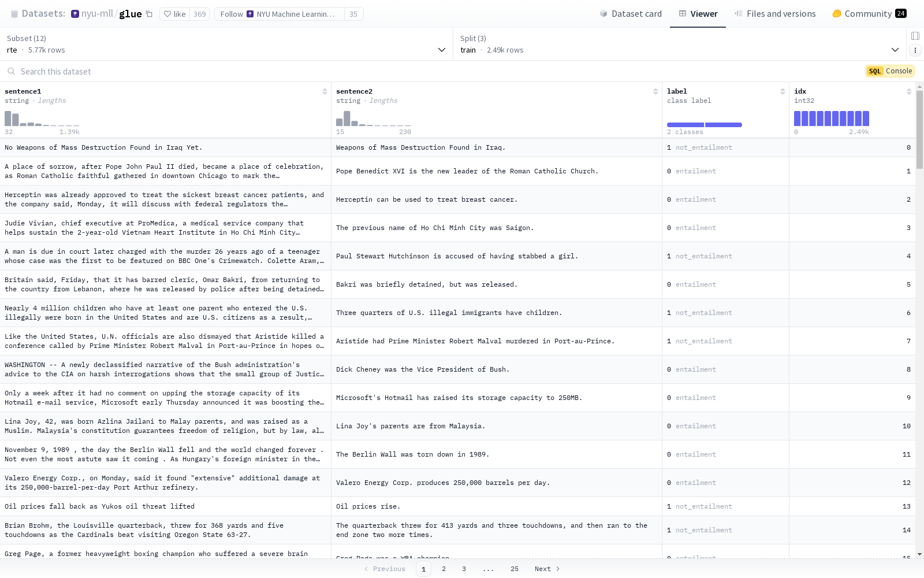
Task: Select cell "Oil prices fall back as Yukos oil threat lifted"
Action: coord(165,506)
